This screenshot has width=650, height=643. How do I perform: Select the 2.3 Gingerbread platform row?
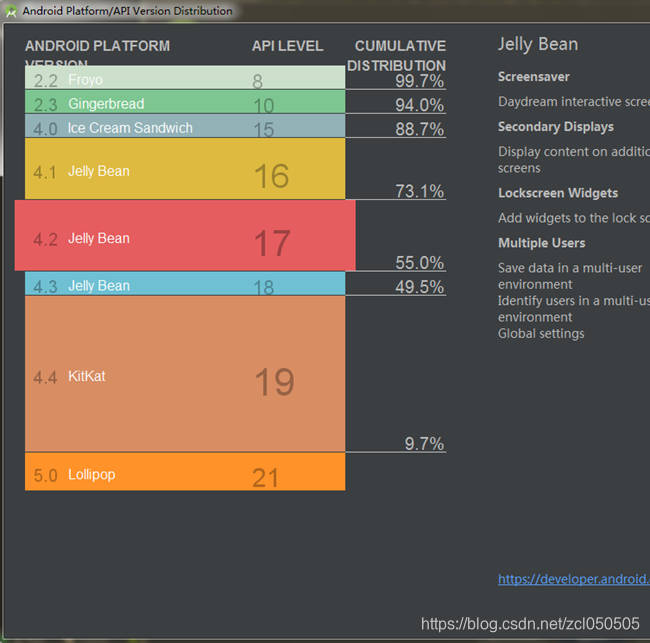pos(185,102)
